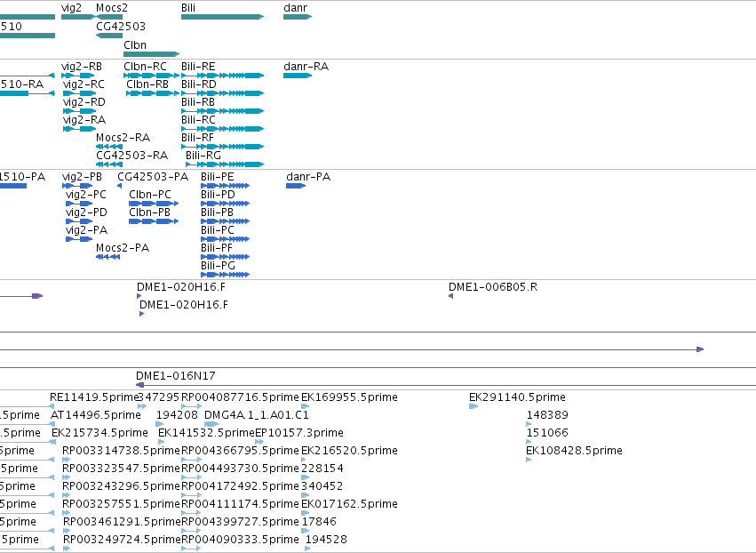Select EST RP003314738.5prime
Screen dimensions: 756x553
click(121, 451)
